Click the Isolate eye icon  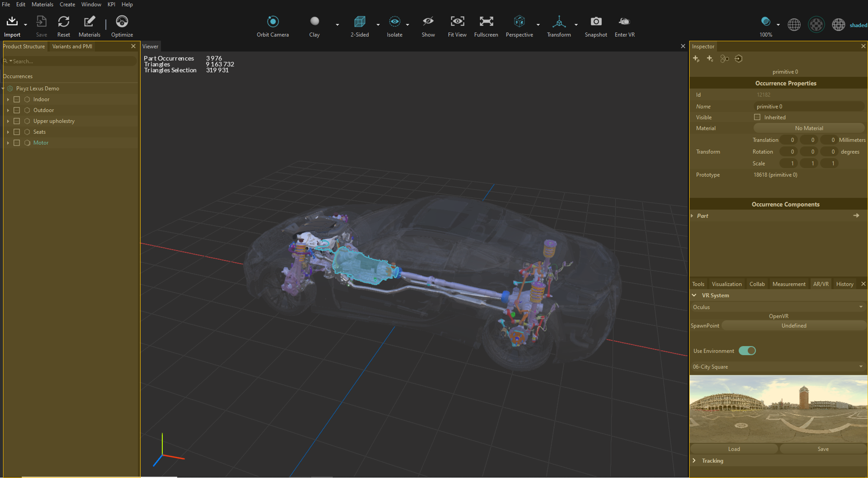[x=395, y=22]
